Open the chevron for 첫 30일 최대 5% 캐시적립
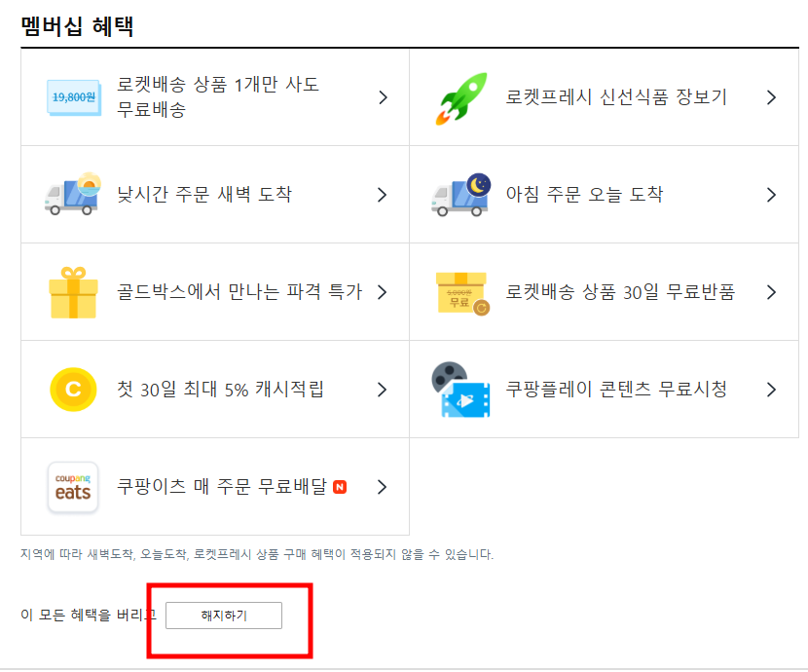 click(382, 390)
